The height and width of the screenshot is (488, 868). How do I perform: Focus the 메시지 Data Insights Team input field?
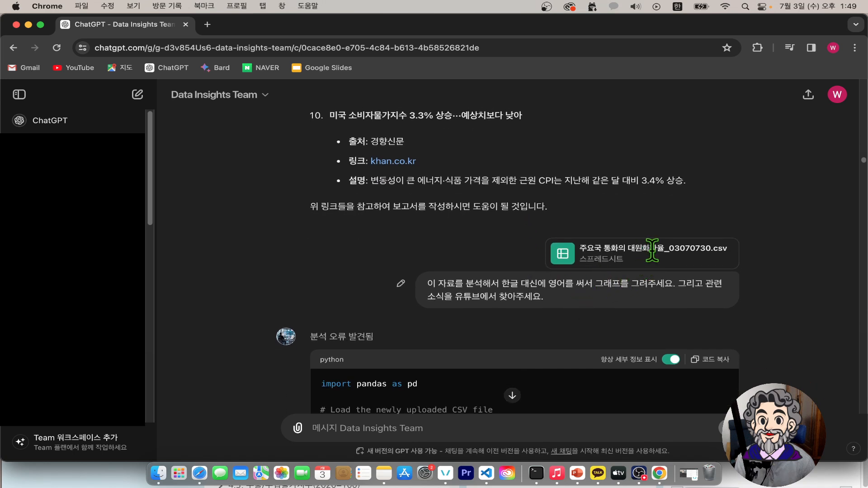pos(511,428)
